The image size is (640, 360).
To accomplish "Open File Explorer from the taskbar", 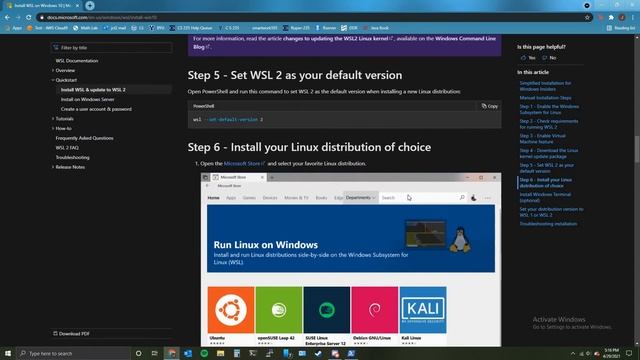I will (x=220, y=353).
